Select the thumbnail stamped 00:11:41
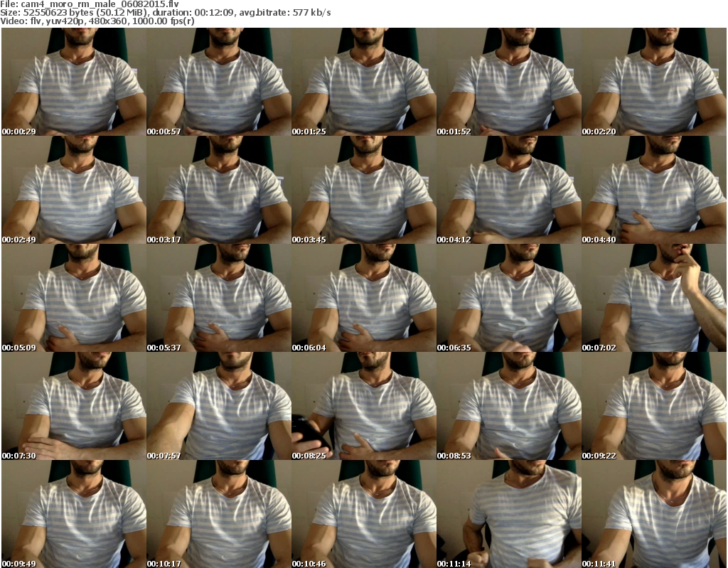 [x=654, y=514]
